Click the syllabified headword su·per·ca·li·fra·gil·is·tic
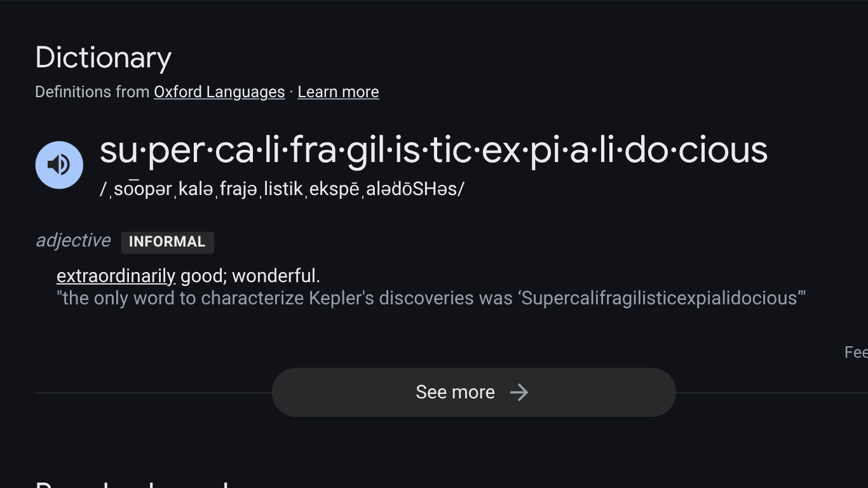The image size is (868, 488). pyautogui.click(x=433, y=151)
